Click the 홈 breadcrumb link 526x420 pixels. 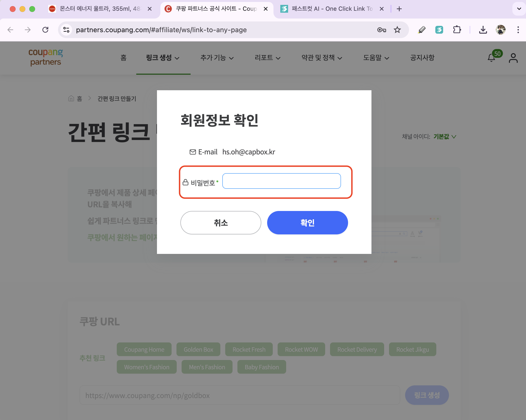click(79, 99)
